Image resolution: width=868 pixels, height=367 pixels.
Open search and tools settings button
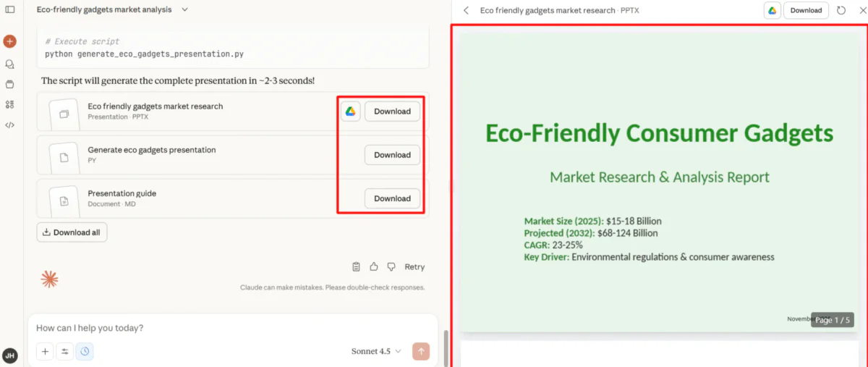click(x=65, y=351)
